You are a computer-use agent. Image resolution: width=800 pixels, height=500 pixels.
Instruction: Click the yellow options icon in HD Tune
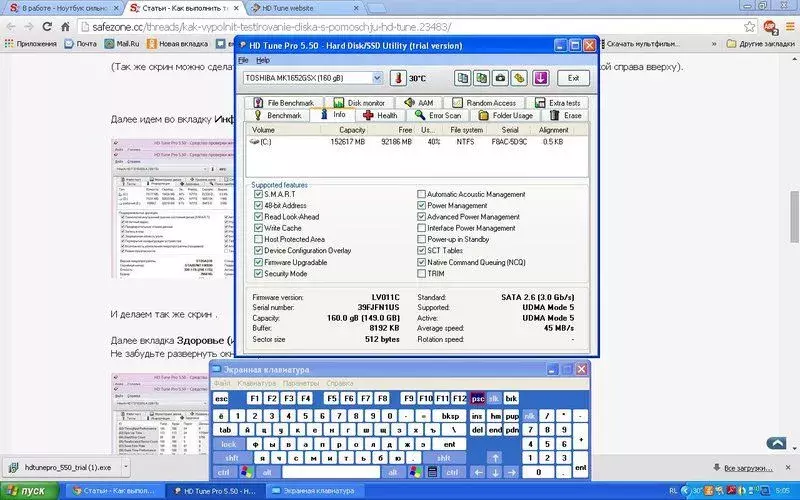coord(519,78)
